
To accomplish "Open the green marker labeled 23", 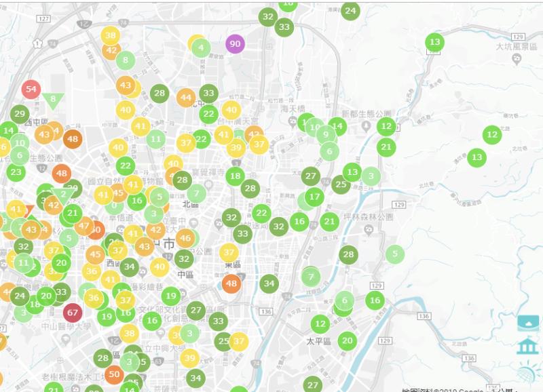I will 16,172.
